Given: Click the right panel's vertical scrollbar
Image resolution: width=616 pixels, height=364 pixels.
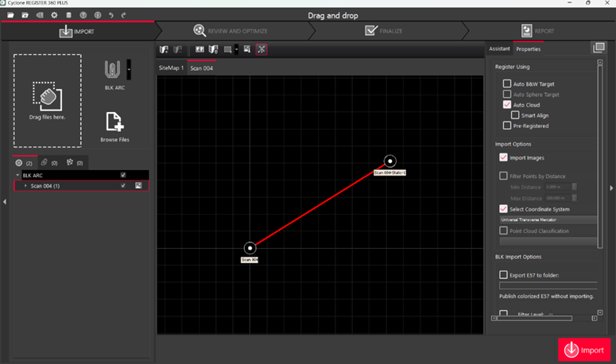Looking at the screenshot, I should coord(600,159).
